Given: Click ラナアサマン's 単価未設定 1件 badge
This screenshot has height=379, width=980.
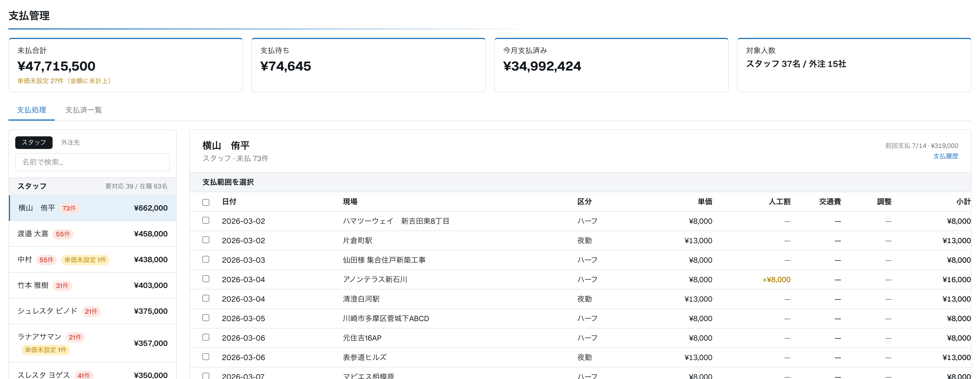Looking at the screenshot, I should tap(46, 350).
